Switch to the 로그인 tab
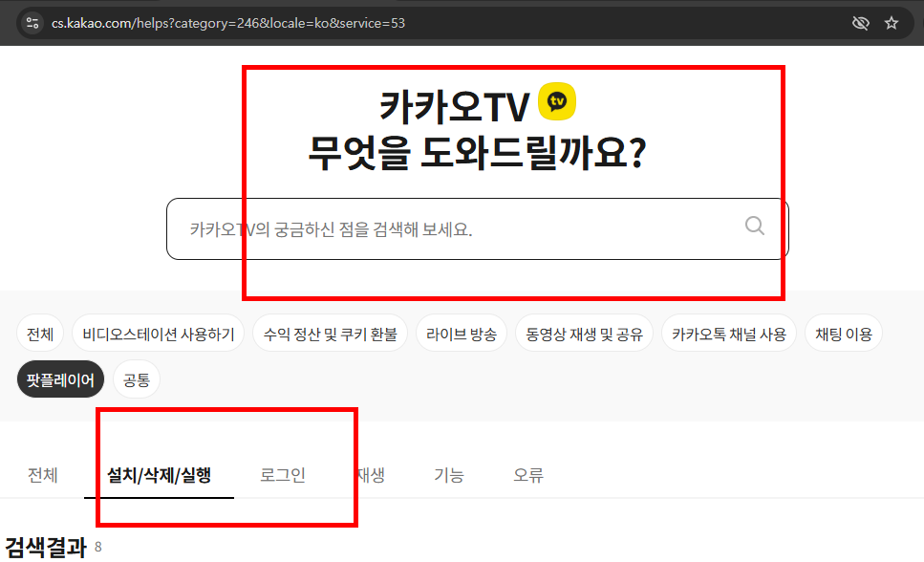The height and width of the screenshot is (562, 924). (282, 474)
